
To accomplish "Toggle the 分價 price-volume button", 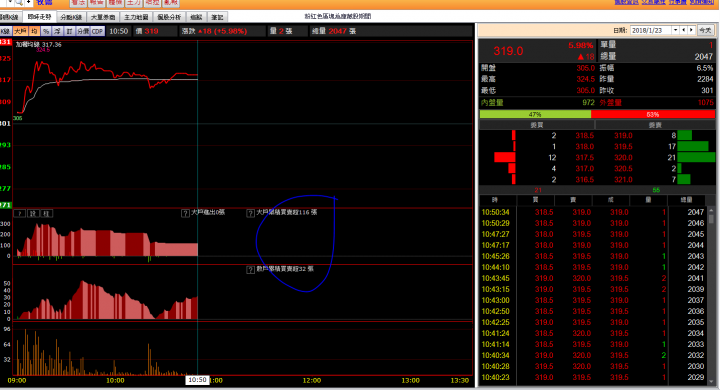I will 83,31.
